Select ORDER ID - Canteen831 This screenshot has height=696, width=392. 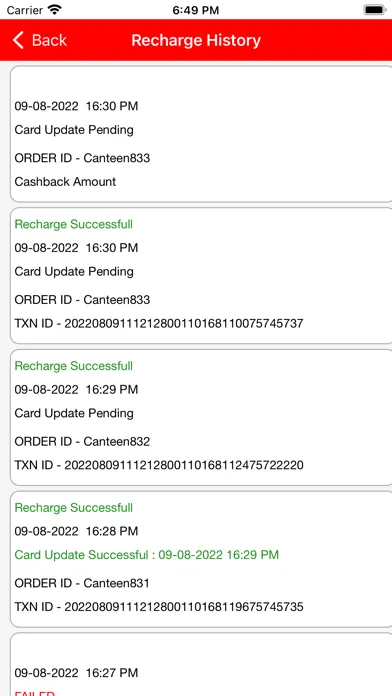82,583
